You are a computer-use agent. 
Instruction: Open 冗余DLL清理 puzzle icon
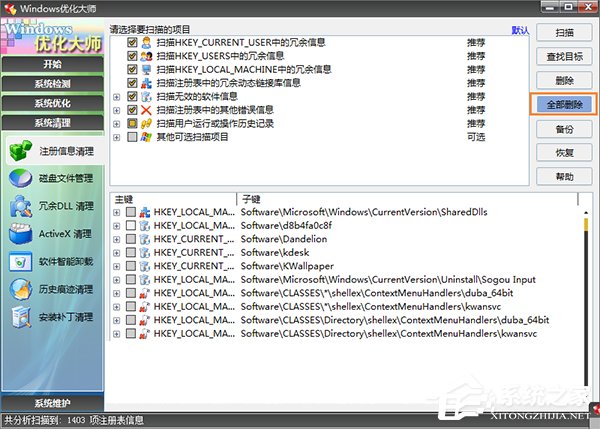point(21,206)
